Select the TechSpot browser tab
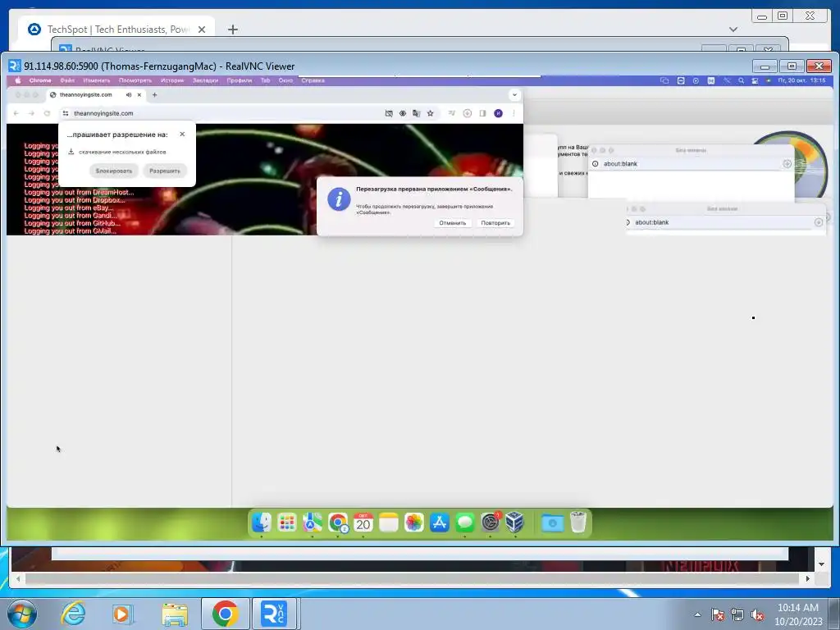This screenshot has height=630, width=840. 117,30
